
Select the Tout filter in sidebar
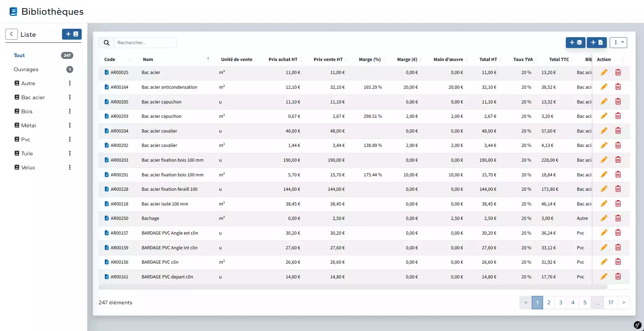pos(19,55)
